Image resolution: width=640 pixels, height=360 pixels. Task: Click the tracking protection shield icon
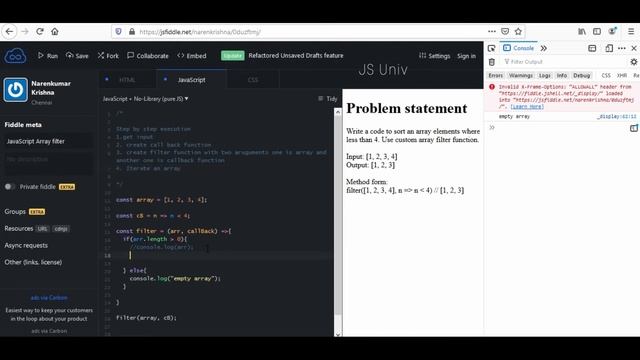click(x=118, y=31)
